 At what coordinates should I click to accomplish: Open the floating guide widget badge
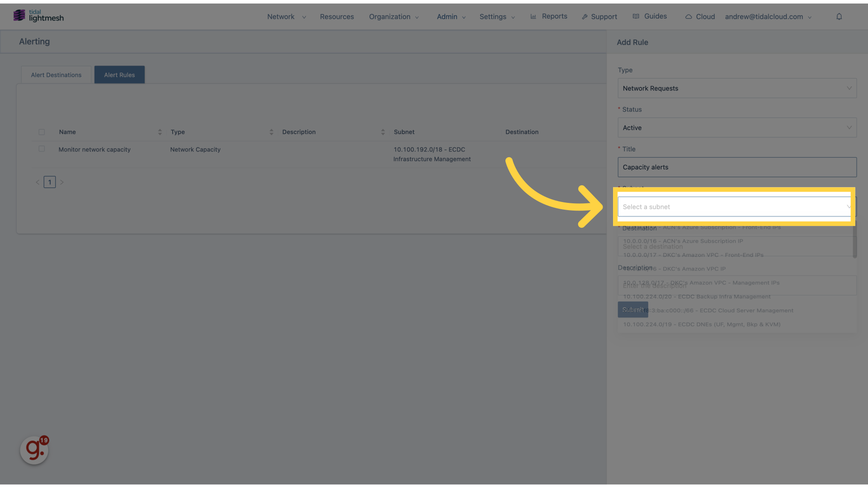tap(35, 450)
